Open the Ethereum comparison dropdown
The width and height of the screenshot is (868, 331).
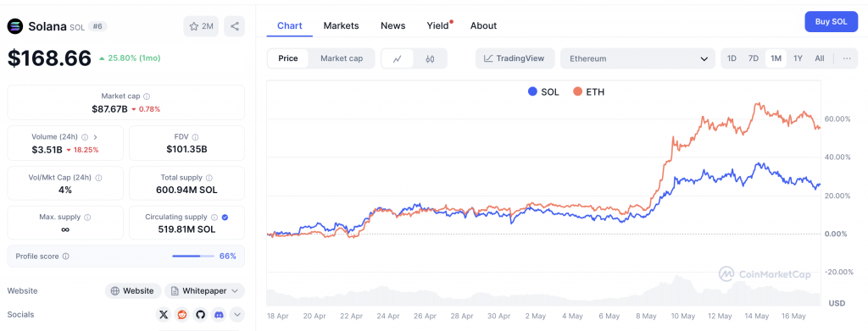637,58
